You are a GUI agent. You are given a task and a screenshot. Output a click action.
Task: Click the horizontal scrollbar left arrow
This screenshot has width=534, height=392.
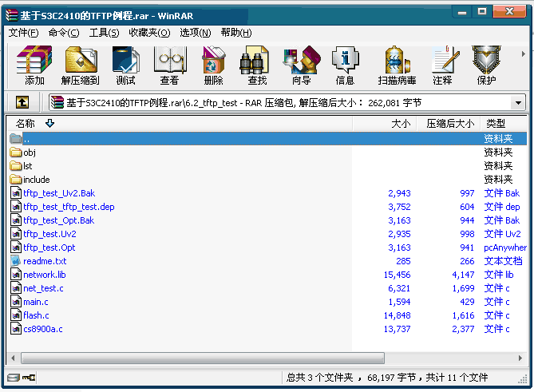click(x=13, y=358)
